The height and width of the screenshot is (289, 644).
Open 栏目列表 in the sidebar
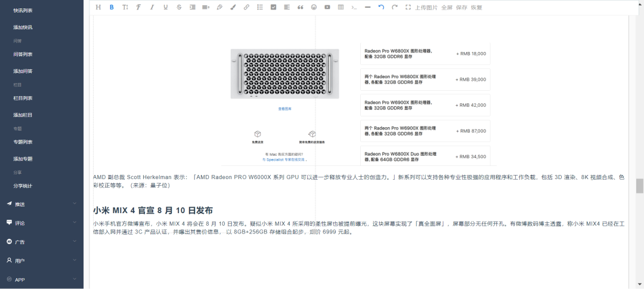pyautogui.click(x=23, y=98)
